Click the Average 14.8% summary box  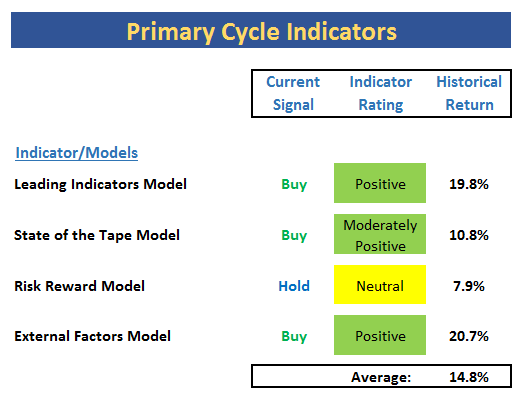click(x=381, y=376)
